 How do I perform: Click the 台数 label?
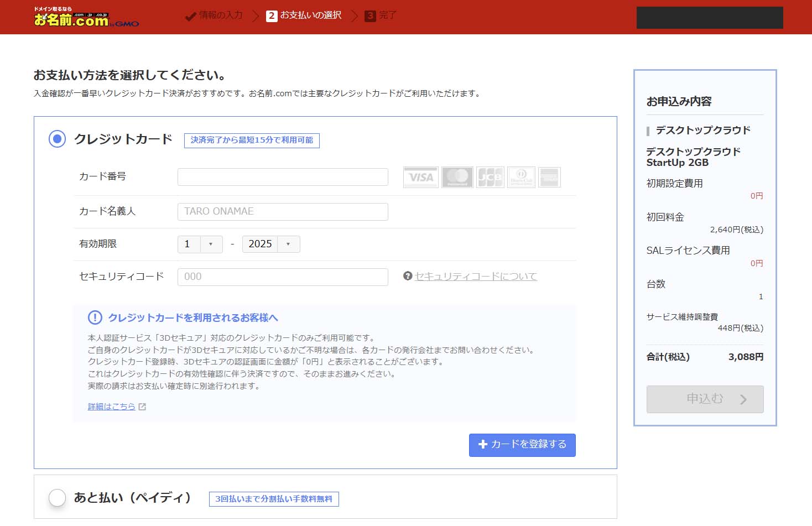point(655,284)
